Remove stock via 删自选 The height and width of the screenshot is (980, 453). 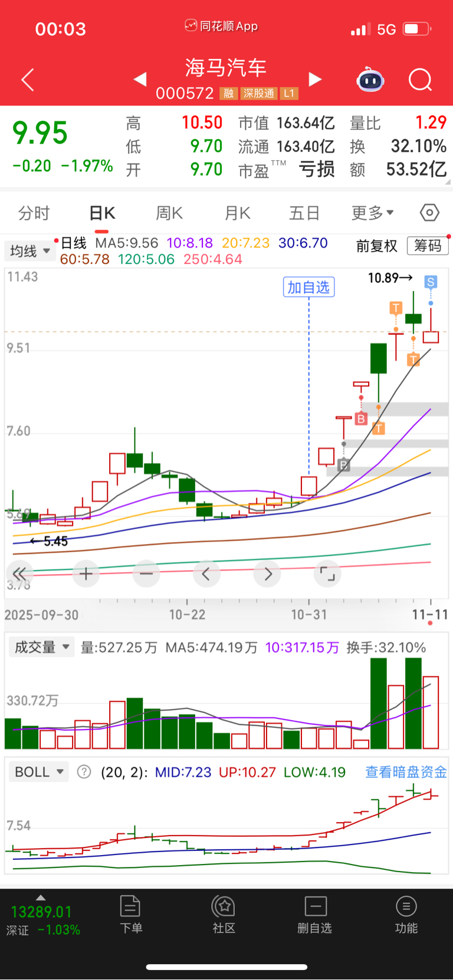click(315, 914)
